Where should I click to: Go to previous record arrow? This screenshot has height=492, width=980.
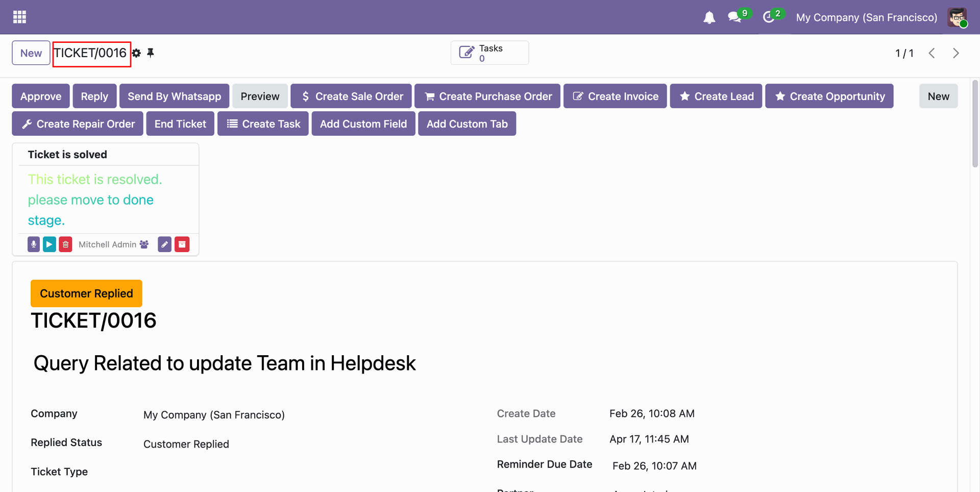point(932,53)
